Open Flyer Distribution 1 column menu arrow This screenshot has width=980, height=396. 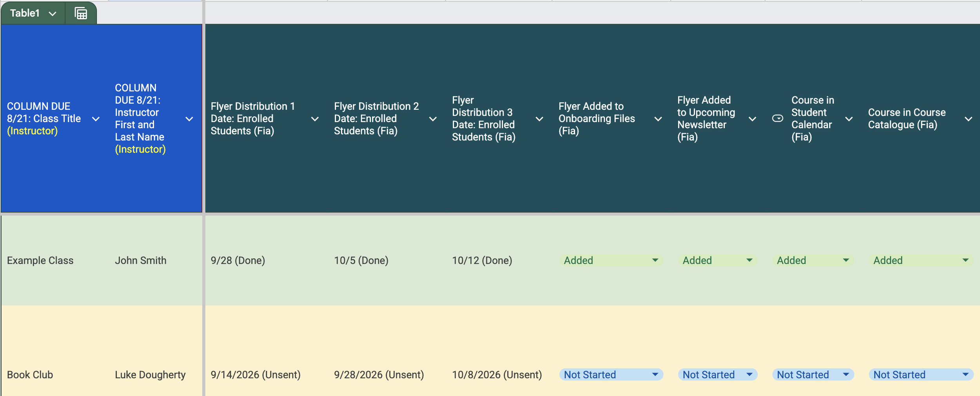(315, 119)
